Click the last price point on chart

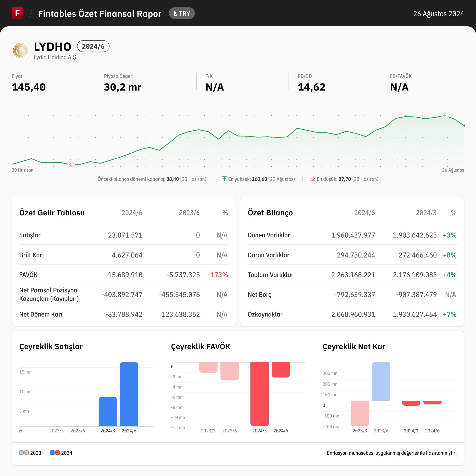tap(464, 126)
